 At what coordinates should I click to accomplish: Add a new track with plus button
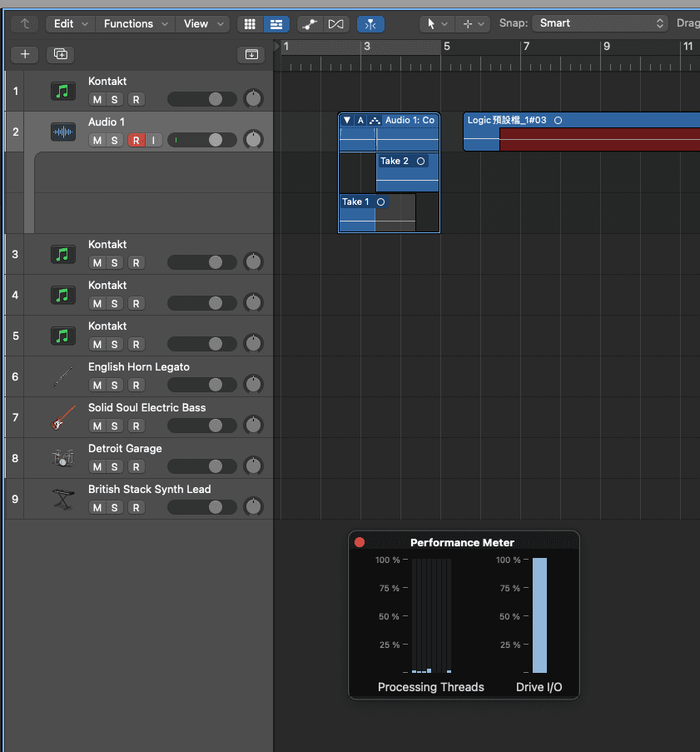pyautogui.click(x=25, y=54)
